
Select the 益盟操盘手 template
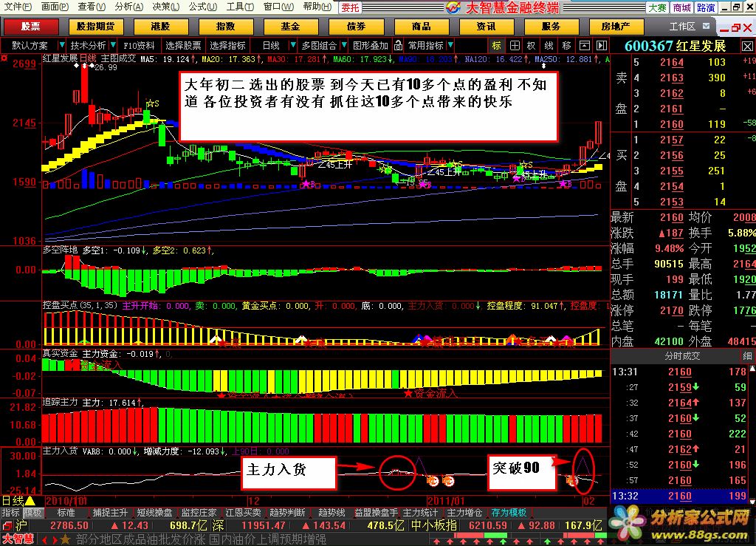(x=376, y=513)
